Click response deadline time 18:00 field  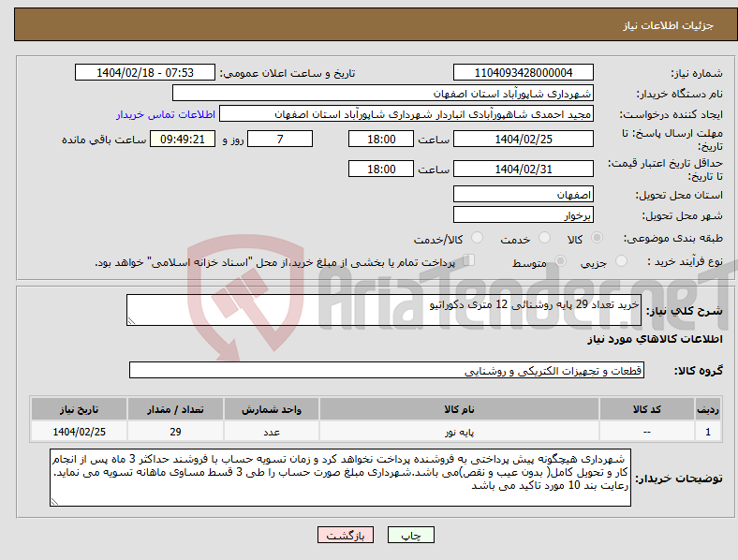381,140
